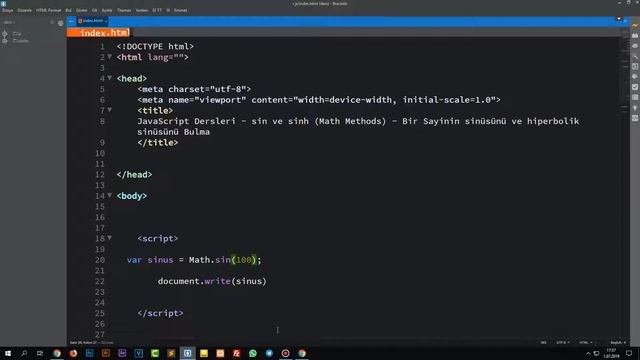Click the blue back button left of tab

(71, 21)
